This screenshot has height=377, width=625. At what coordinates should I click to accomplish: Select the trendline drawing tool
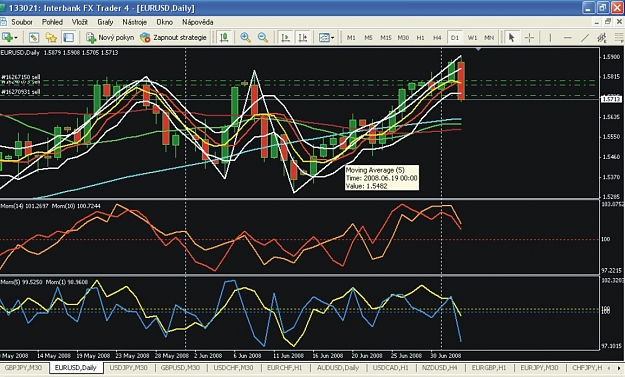[x=585, y=37]
